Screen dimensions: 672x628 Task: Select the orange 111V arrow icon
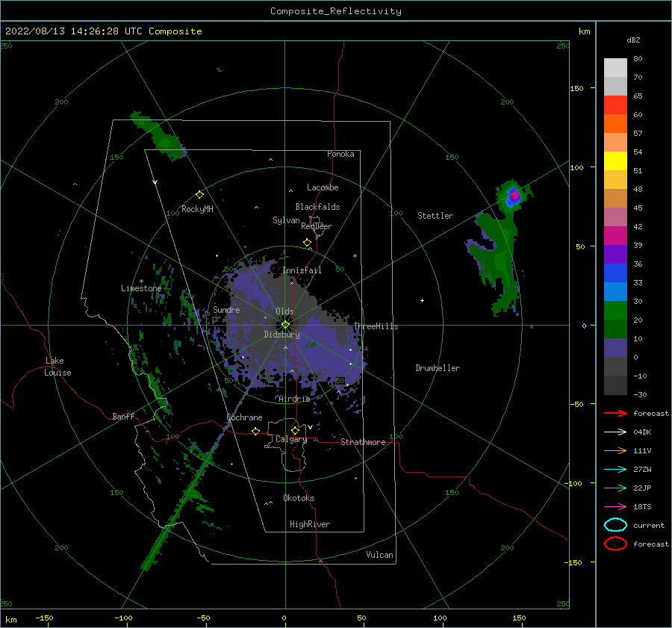tap(615, 450)
